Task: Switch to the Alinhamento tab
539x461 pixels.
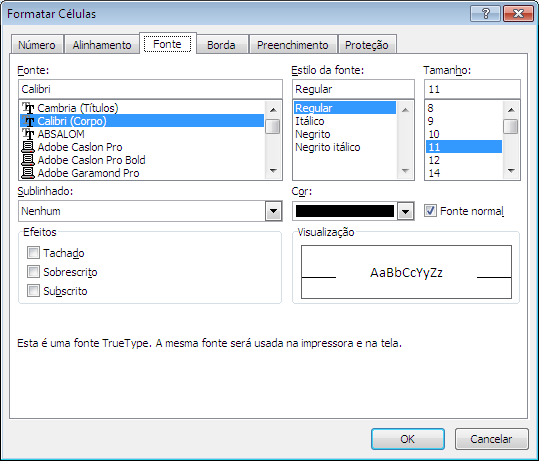Action: [x=102, y=45]
